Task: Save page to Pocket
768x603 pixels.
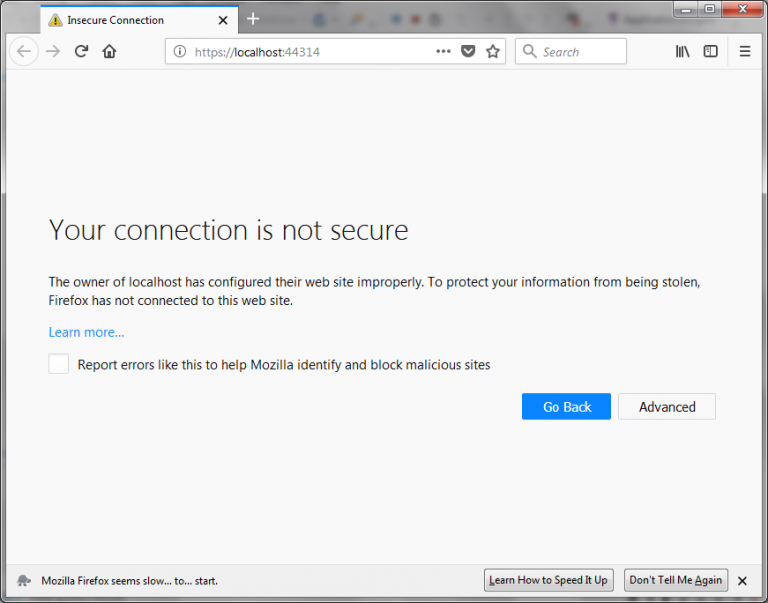Action: [x=468, y=52]
